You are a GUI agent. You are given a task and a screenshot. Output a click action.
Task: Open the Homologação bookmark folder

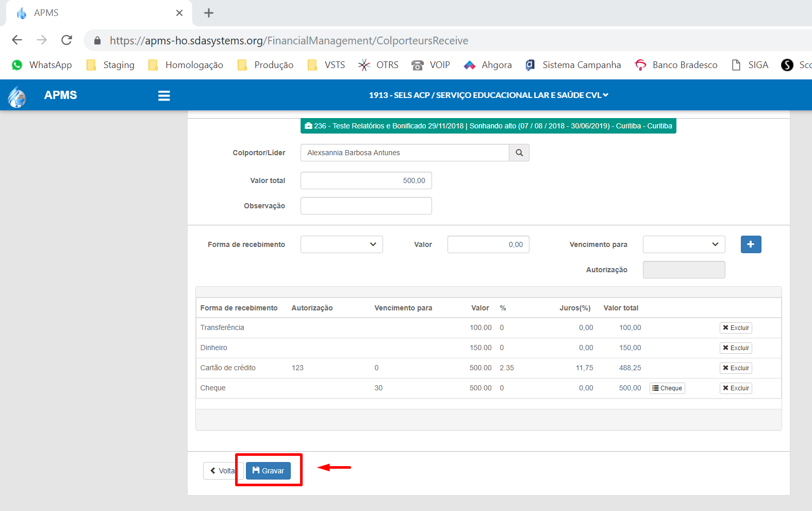pyautogui.click(x=186, y=65)
